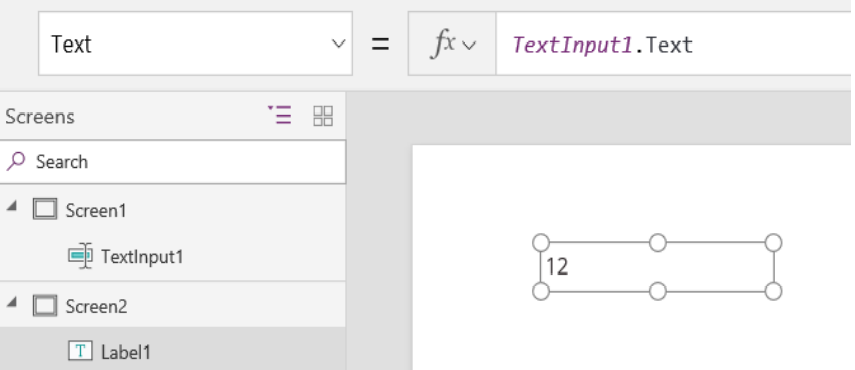
Task: Collapse Screen2 tree node triangle
Action: tap(12, 301)
